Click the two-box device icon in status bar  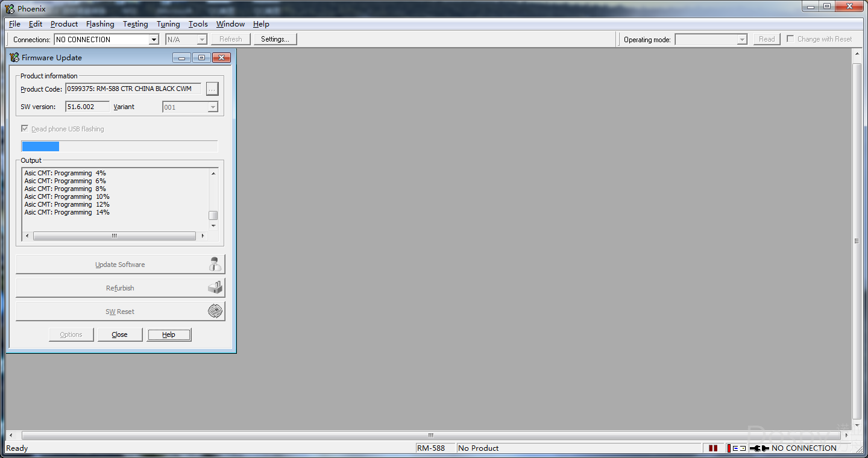[x=739, y=448]
